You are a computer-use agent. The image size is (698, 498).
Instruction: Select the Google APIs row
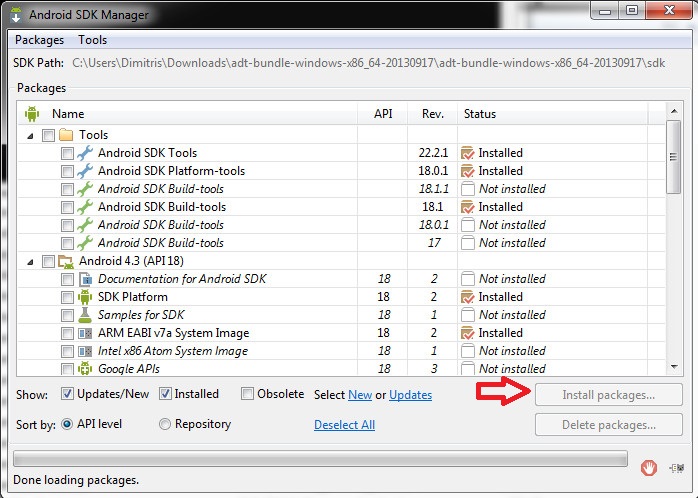pos(342,368)
